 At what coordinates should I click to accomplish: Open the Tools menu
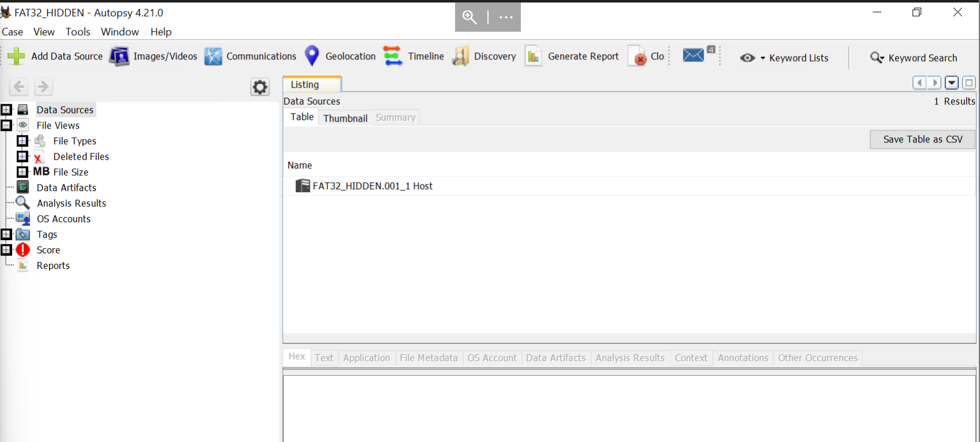pyautogui.click(x=78, y=32)
